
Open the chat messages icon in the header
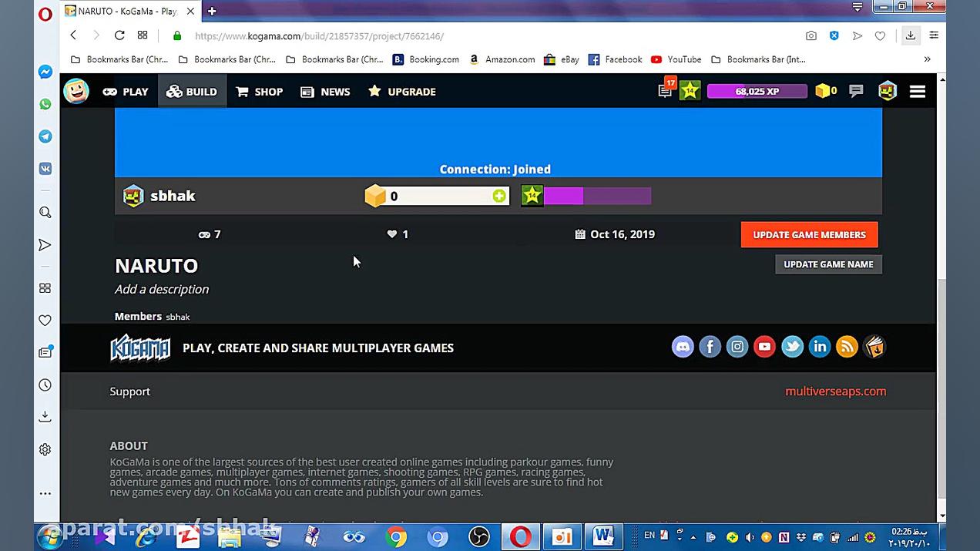click(856, 91)
